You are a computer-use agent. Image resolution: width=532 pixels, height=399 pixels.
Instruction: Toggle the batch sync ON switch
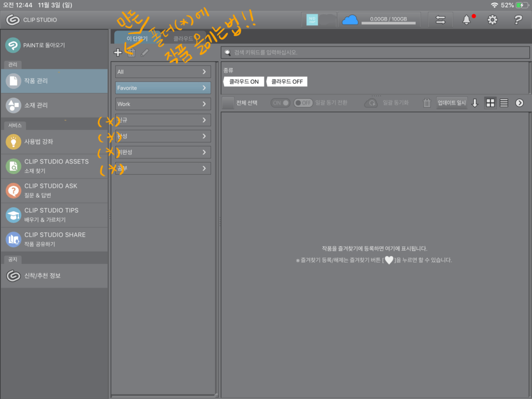point(280,103)
